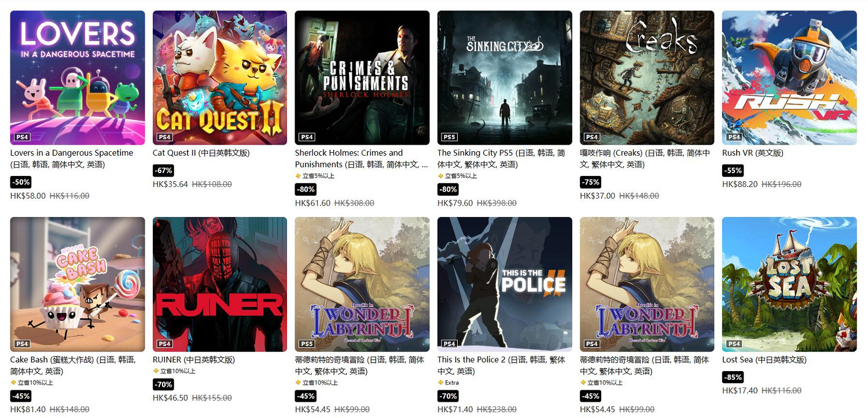This screenshot has width=868, height=418.
Task: Open Wonder Labyrinth cover with the PS5 badge
Action: [362, 284]
